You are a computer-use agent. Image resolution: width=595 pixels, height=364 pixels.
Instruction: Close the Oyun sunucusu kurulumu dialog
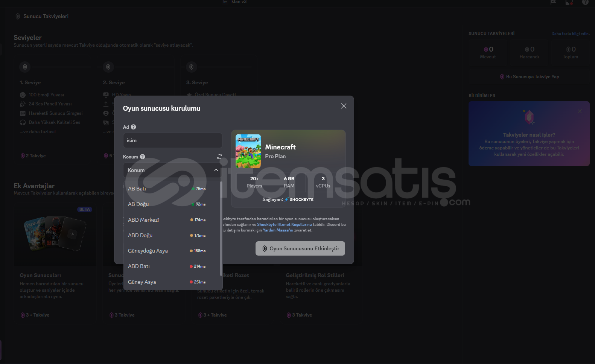click(344, 106)
